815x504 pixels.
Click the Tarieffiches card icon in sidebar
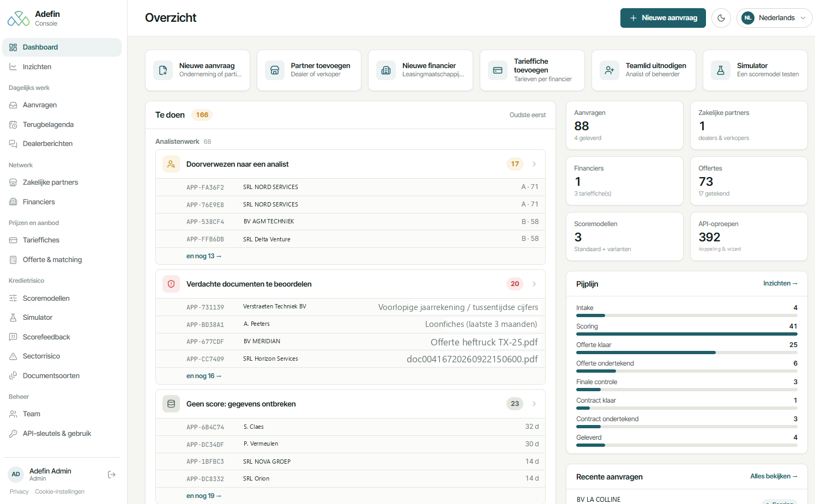(13, 240)
